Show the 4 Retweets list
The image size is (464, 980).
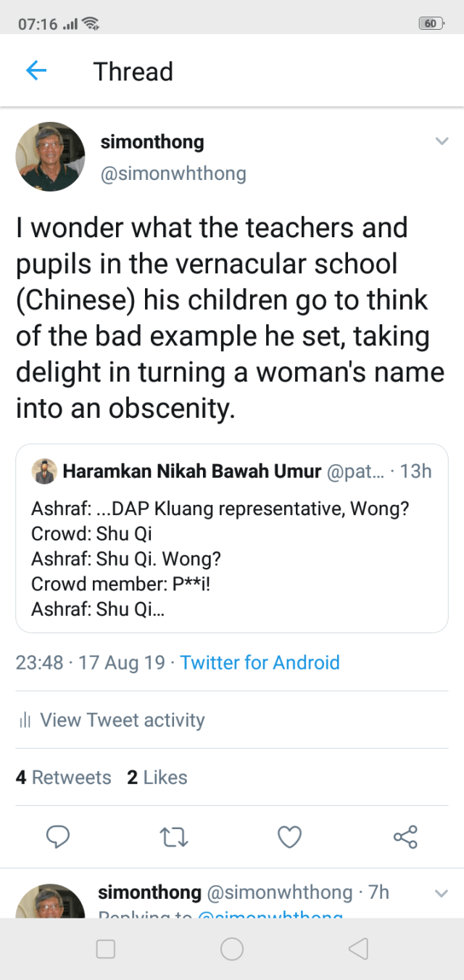coord(64,778)
